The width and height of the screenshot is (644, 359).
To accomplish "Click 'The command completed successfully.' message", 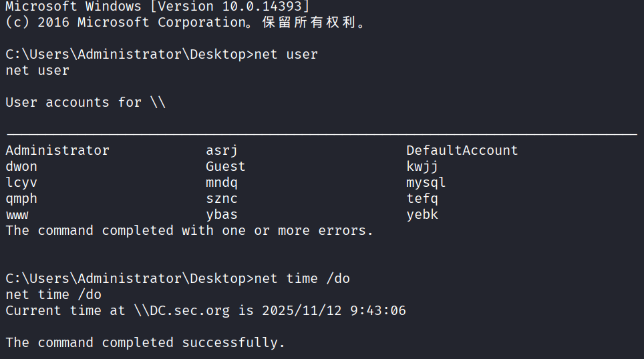I will (x=145, y=342).
